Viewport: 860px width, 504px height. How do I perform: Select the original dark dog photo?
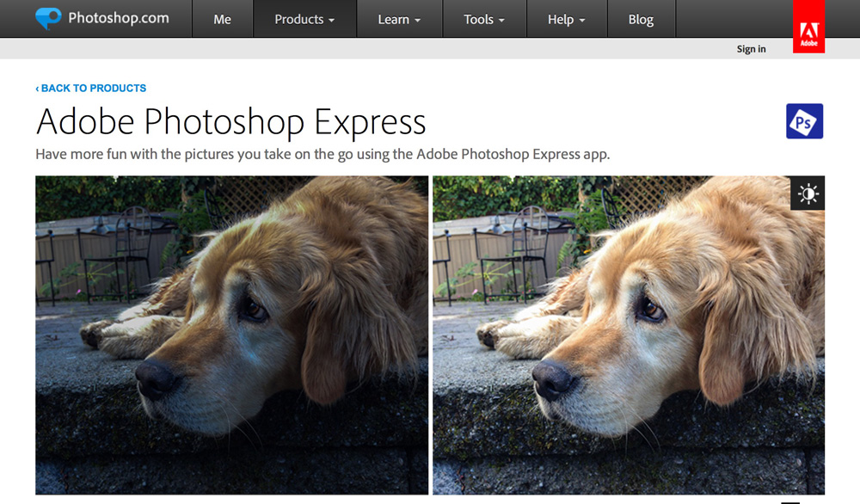232,335
